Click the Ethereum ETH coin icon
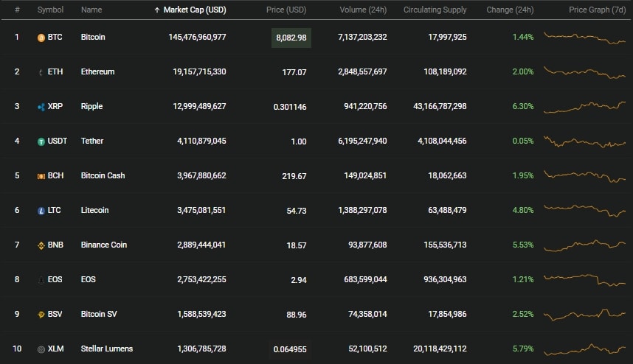Viewport: 633px width, 364px height. pos(41,72)
